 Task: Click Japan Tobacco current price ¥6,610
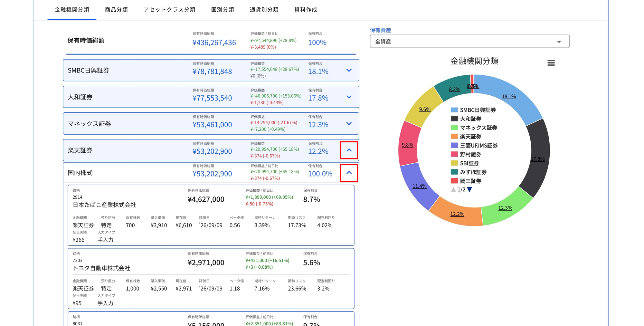[184, 225]
